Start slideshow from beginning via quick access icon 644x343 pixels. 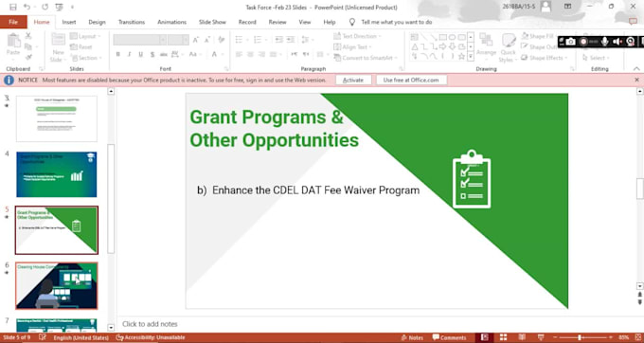(x=59, y=7)
